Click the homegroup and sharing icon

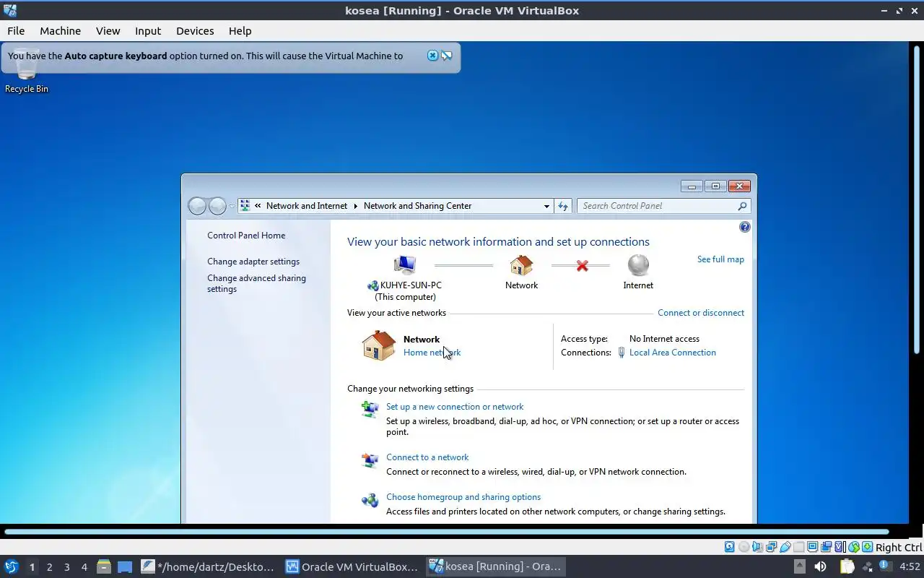point(370,500)
